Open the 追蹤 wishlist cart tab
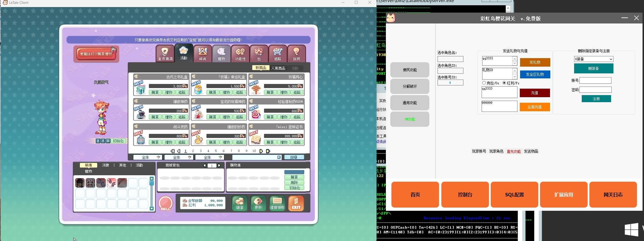 pyautogui.click(x=278, y=53)
